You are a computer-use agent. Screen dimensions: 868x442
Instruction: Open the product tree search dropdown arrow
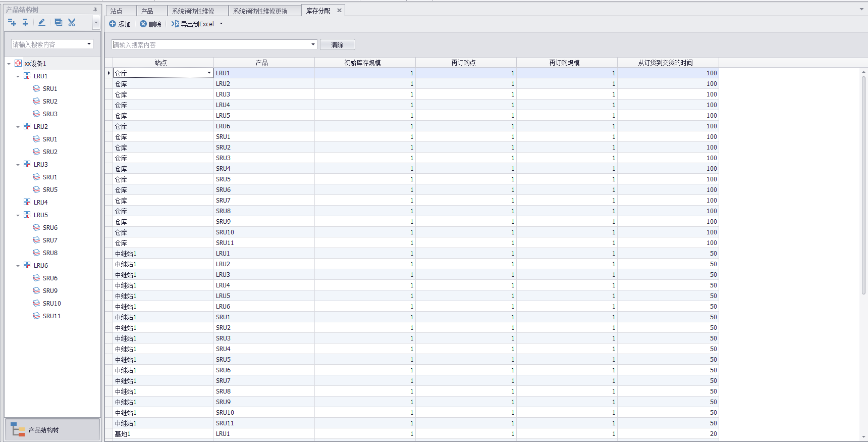[89, 44]
